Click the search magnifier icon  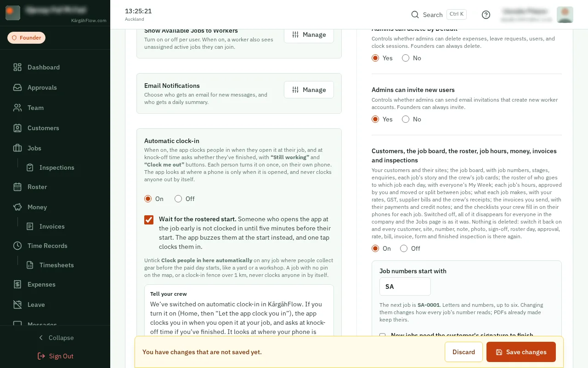click(x=415, y=15)
